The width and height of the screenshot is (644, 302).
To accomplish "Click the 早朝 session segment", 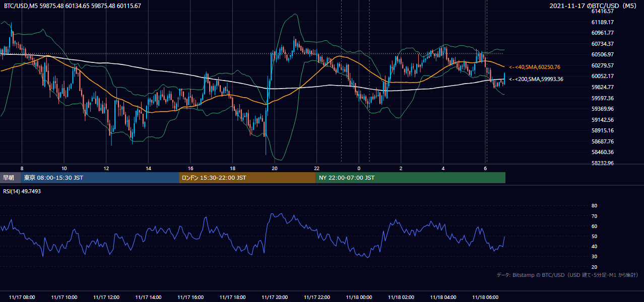I will point(11,178).
